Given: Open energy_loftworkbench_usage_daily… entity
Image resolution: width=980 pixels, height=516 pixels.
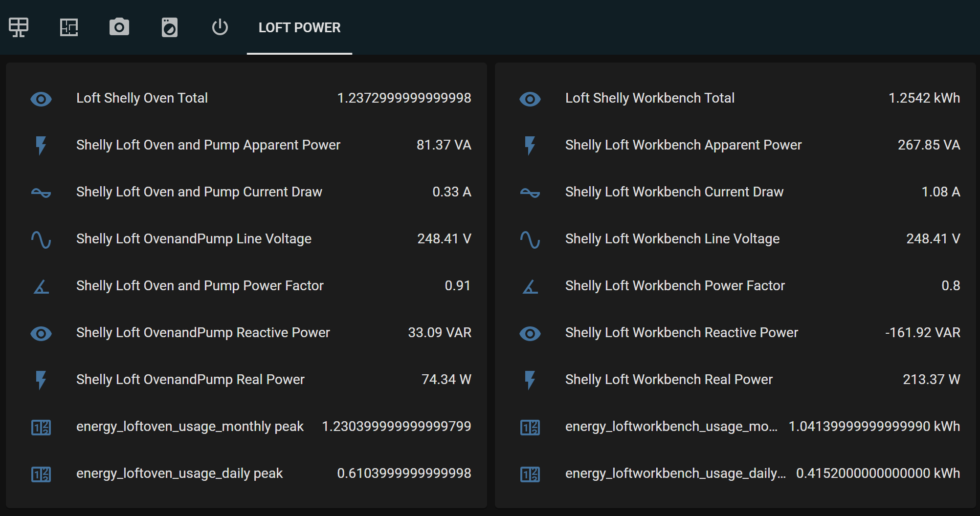Looking at the screenshot, I should (x=676, y=473).
